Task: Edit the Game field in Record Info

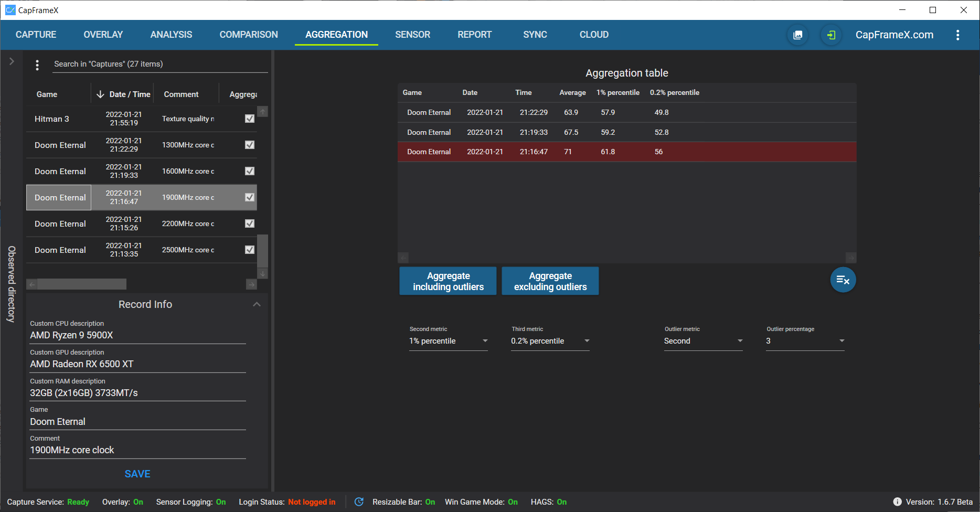Action: click(x=137, y=422)
